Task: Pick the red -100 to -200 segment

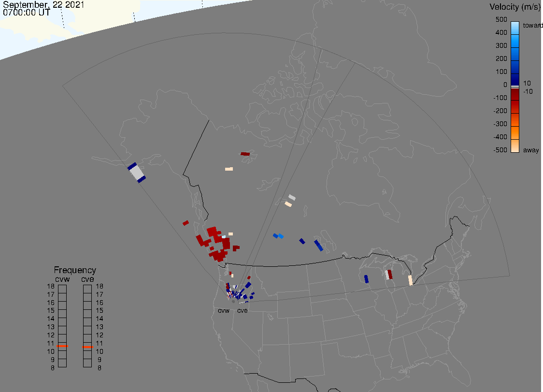Action: [x=515, y=107]
